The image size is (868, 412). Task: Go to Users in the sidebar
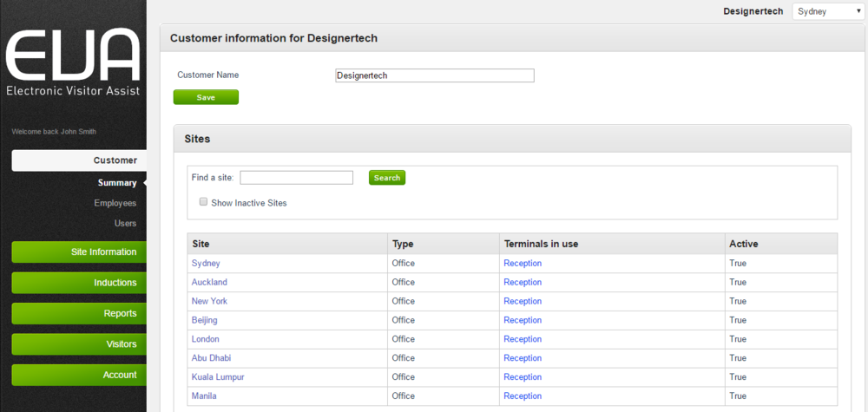pos(125,223)
